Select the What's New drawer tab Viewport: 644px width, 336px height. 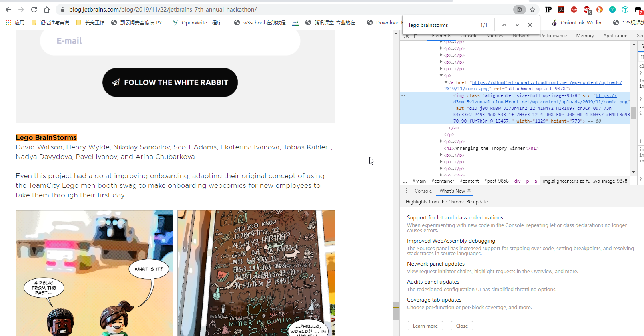452,191
